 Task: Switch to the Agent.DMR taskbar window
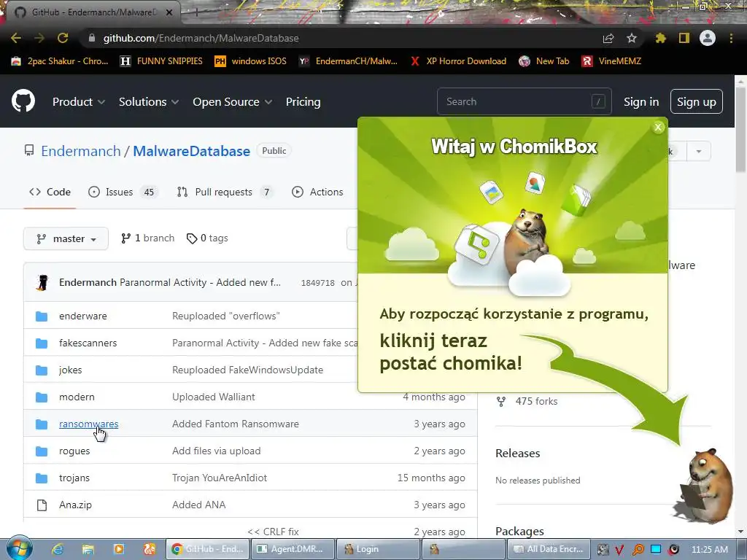pyautogui.click(x=292, y=549)
